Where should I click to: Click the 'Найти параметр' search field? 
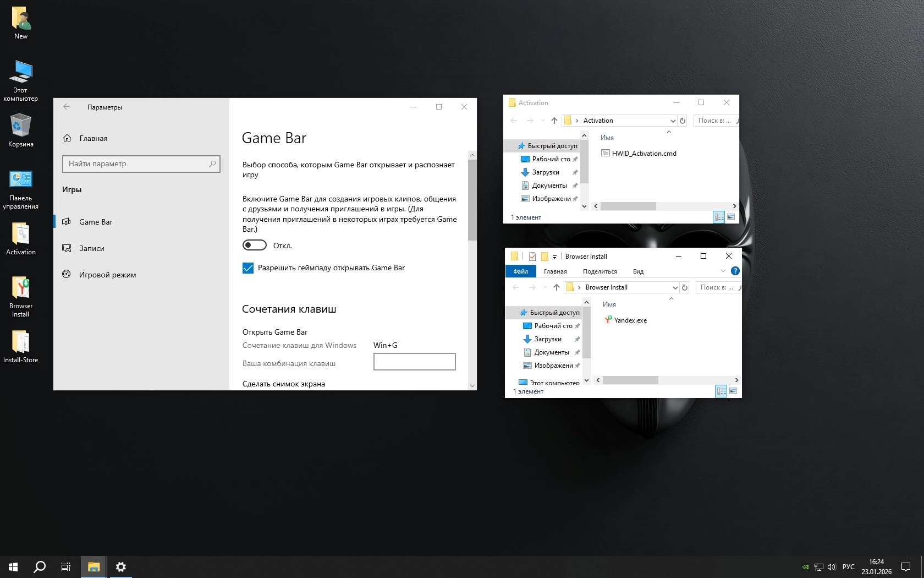tap(137, 163)
